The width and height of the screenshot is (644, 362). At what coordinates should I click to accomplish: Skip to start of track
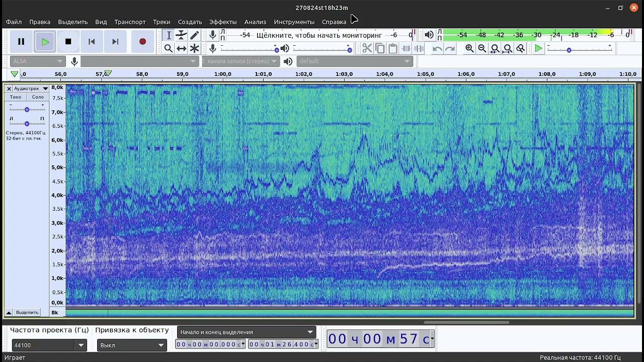tap(92, 42)
